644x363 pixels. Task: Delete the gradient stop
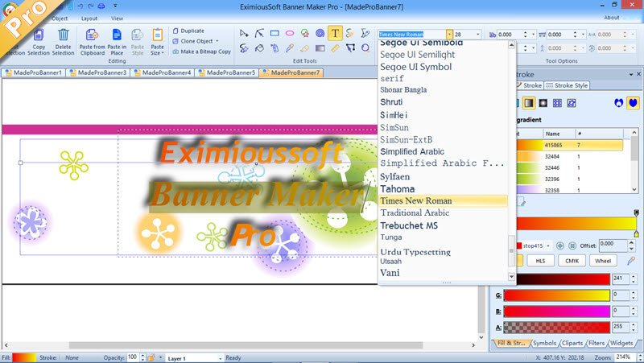(572, 245)
